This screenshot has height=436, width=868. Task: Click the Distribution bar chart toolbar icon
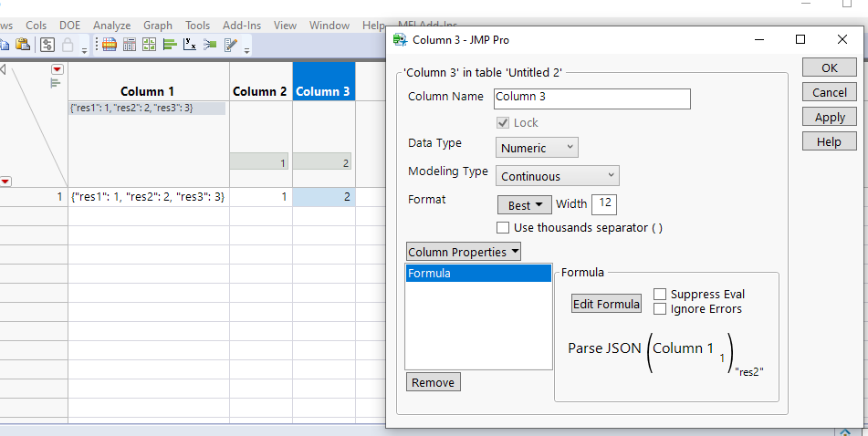click(171, 44)
